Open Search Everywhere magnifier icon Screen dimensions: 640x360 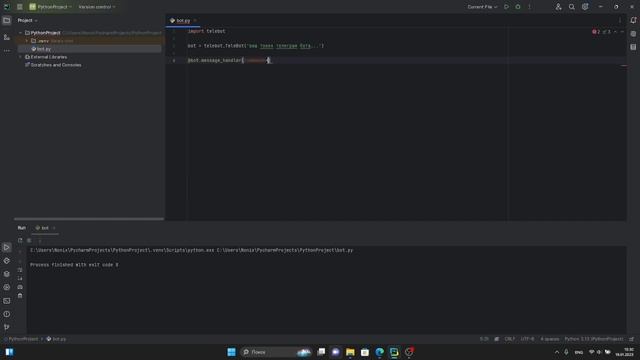tap(572, 7)
